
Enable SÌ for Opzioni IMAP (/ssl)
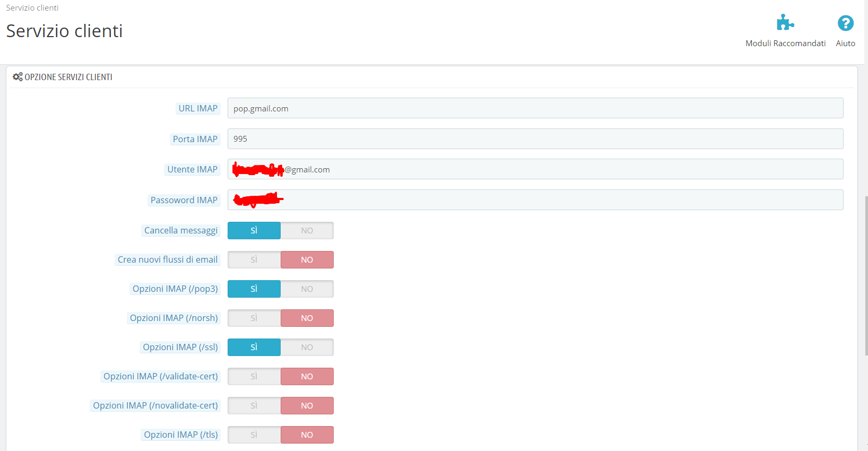pyautogui.click(x=254, y=347)
